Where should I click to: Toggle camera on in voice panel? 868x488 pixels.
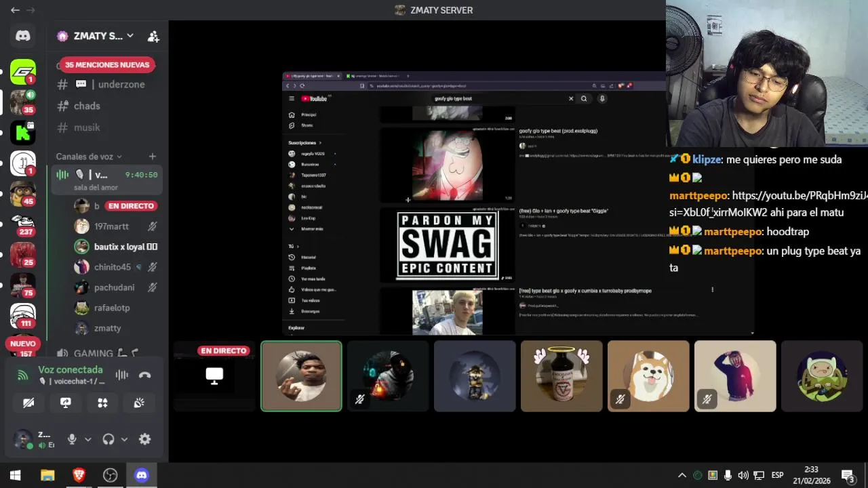[x=28, y=403]
